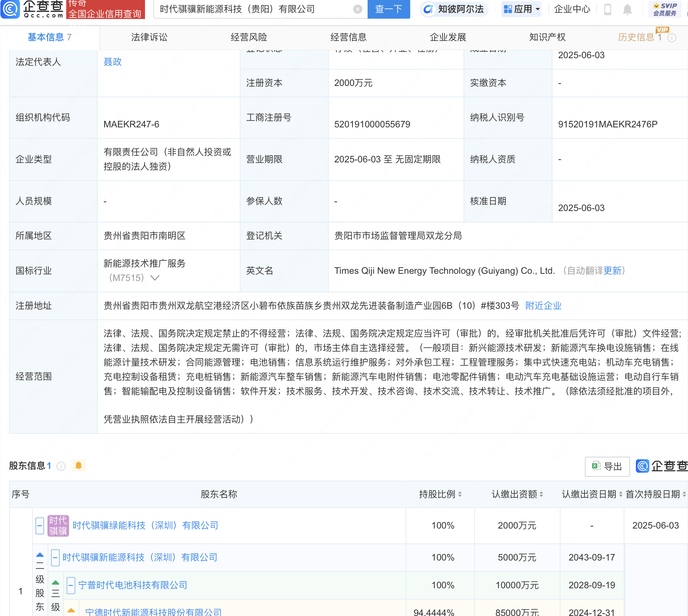Viewport: 688px width, 616px height.
Task: Sort by 认缴出资额 column arrows
Action: pyautogui.click(x=541, y=494)
